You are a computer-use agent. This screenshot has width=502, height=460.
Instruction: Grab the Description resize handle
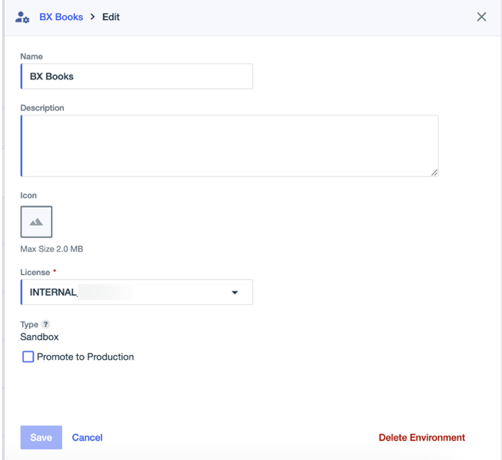pyautogui.click(x=434, y=172)
